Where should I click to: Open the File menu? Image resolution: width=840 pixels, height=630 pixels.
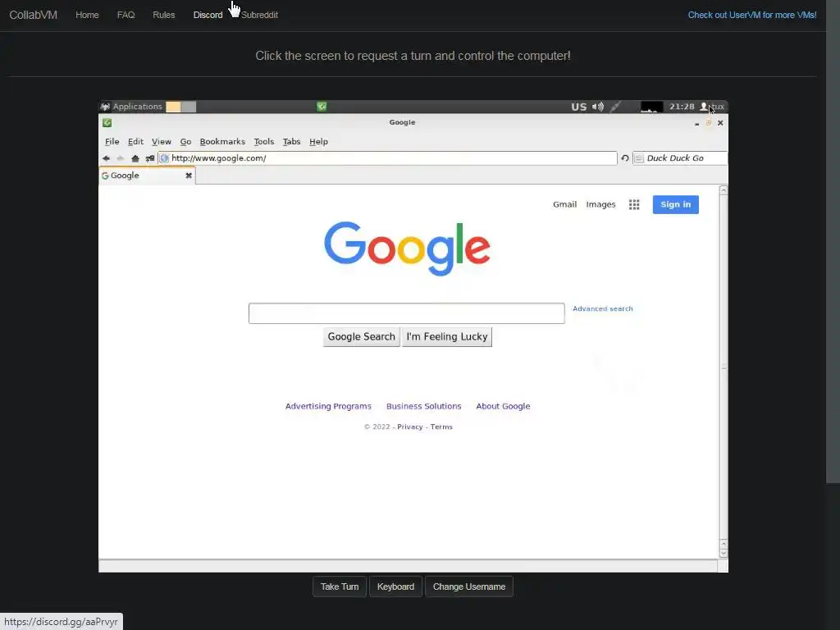click(112, 141)
